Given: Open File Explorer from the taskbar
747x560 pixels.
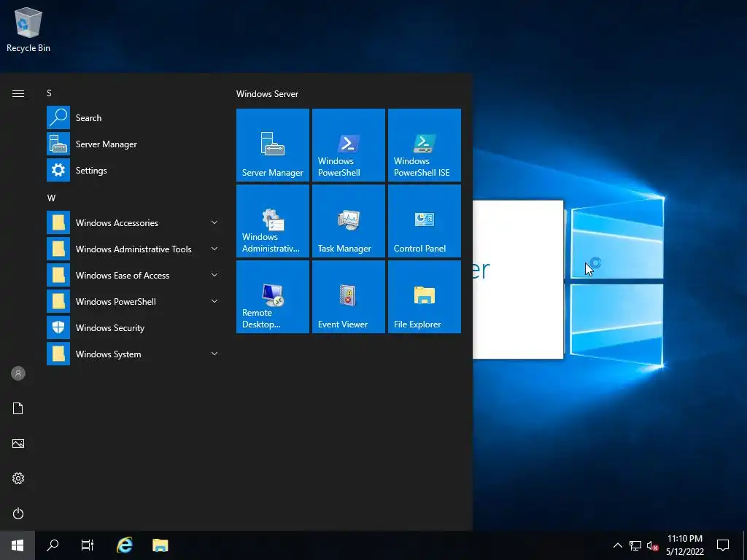Looking at the screenshot, I should [x=160, y=545].
